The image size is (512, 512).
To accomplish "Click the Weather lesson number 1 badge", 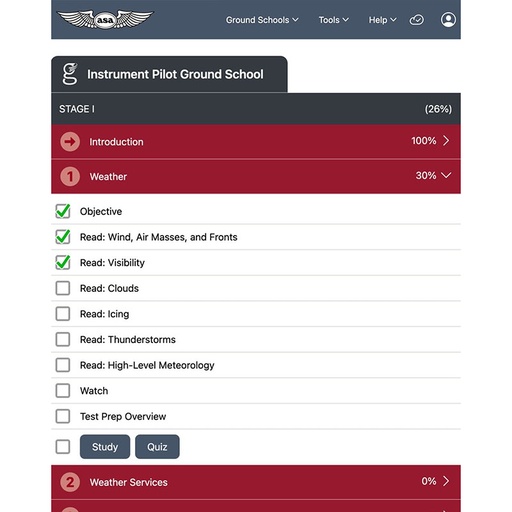I will point(70,176).
